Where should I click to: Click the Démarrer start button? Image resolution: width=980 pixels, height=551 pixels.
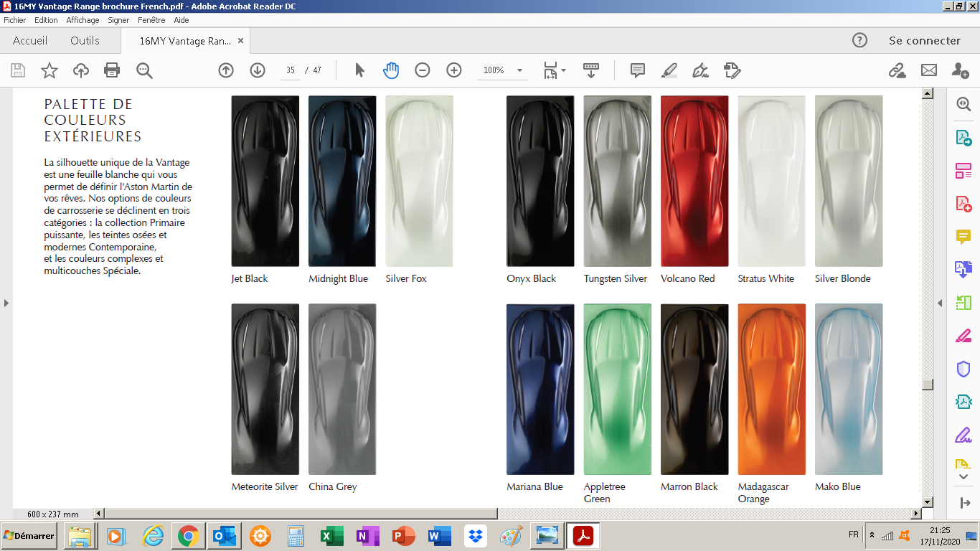point(29,536)
